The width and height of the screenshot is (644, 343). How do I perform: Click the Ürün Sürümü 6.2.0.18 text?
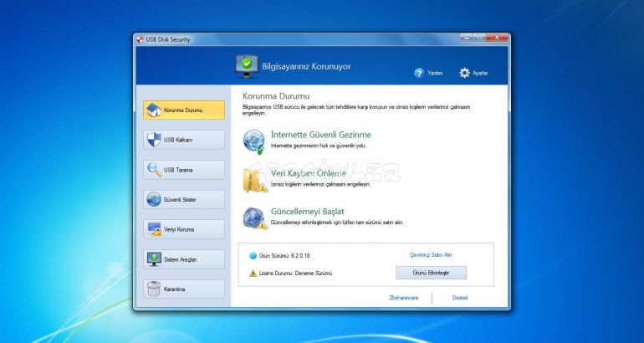284,256
